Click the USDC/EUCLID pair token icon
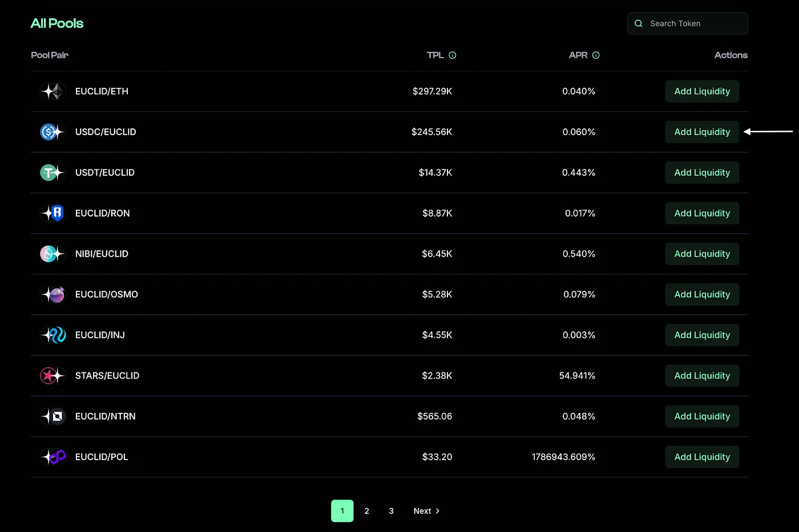This screenshot has height=532, width=799. [x=53, y=132]
